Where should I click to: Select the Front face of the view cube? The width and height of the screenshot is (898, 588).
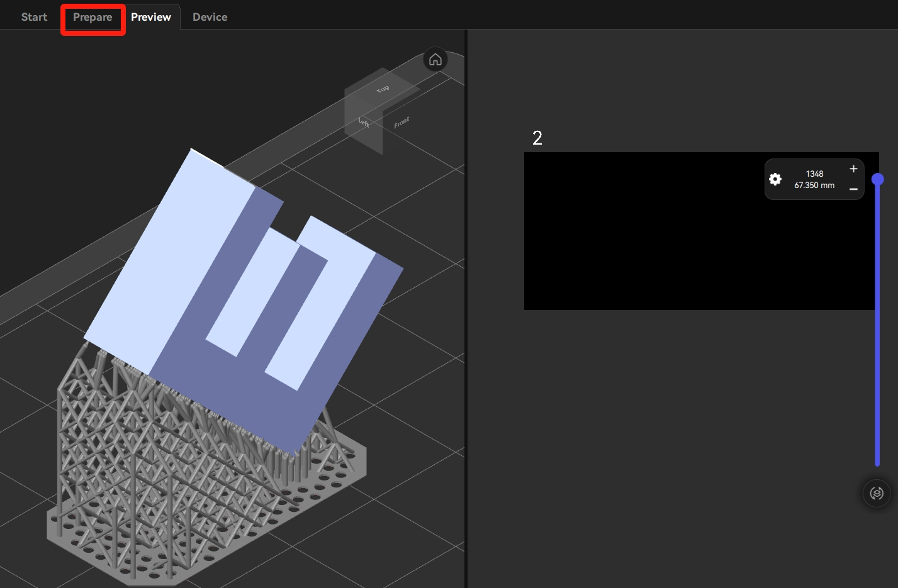(x=401, y=123)
